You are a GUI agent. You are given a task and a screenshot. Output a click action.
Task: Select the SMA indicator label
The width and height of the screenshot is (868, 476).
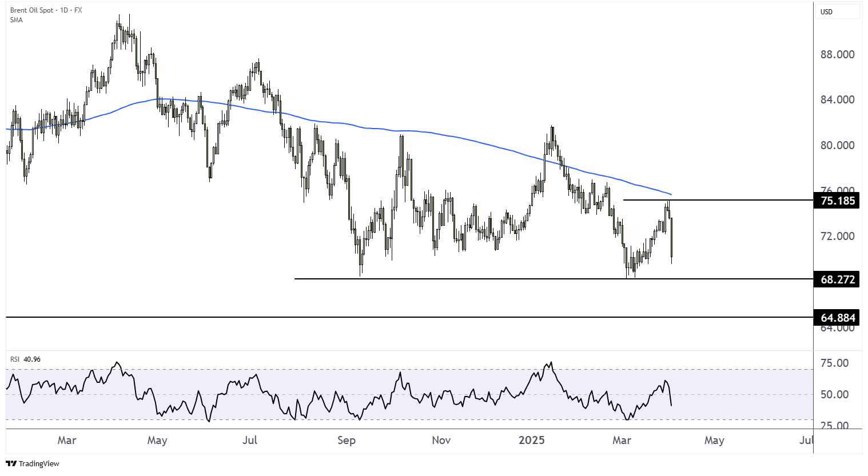[x=17, y=20]
